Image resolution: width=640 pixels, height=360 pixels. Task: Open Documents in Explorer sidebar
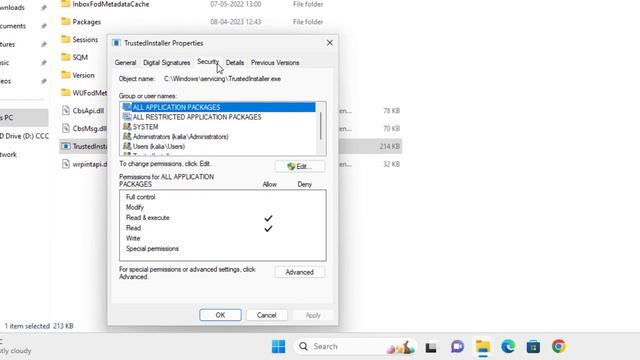(x=13, y=26)
